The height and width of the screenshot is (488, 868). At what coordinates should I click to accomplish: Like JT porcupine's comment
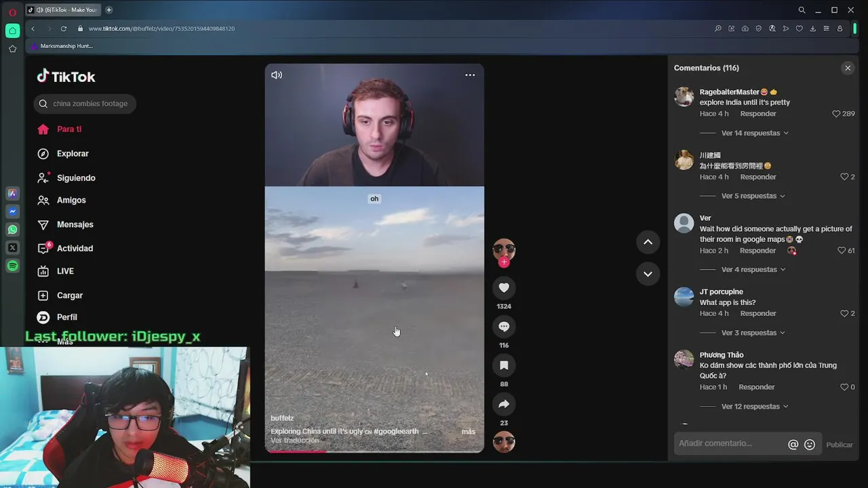pyautogui.click(x=844, y=314)
